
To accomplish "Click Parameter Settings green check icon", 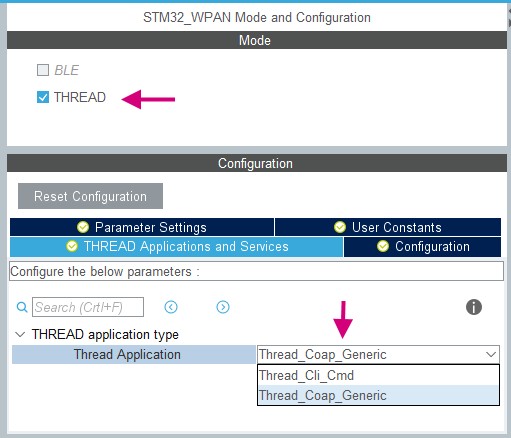I will [83, 227].
